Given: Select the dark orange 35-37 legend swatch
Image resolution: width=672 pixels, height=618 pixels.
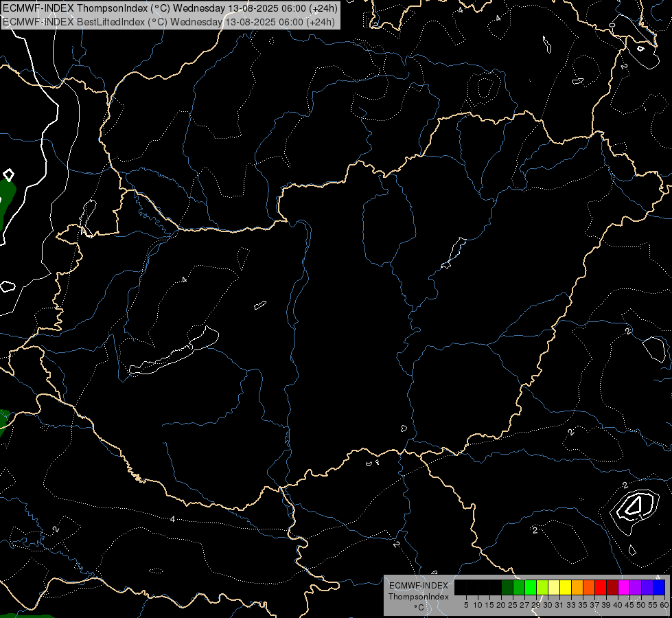Looking at the screenshot, I should [589, 587].
